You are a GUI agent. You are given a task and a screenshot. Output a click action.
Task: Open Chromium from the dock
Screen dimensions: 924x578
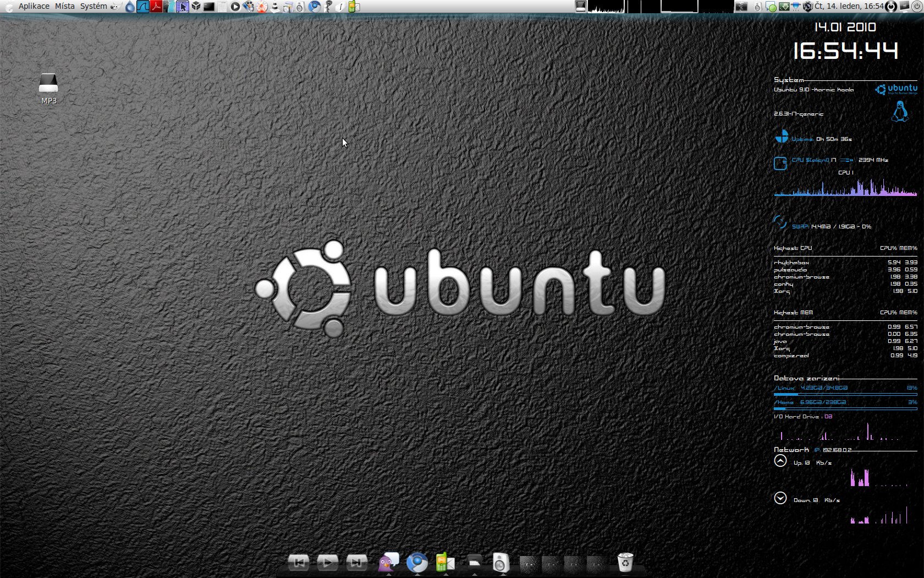point(417,562)
